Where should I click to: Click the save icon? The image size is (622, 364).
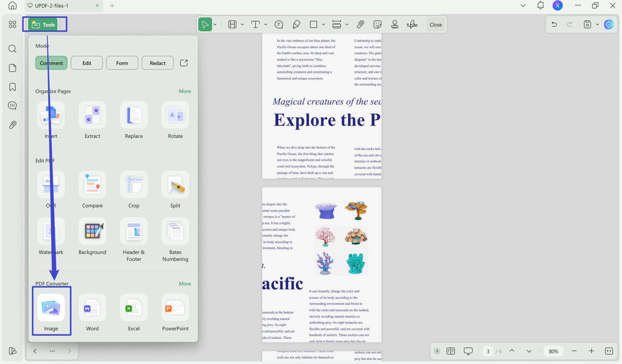click(x=587, y=25)
